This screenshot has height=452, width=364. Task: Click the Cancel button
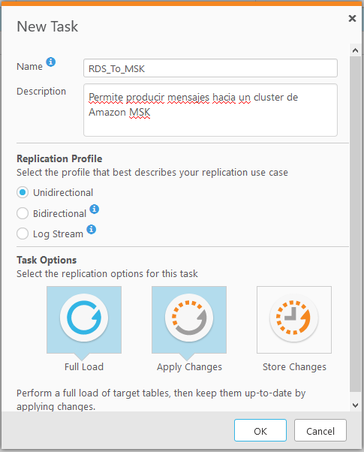pos(320,431)
